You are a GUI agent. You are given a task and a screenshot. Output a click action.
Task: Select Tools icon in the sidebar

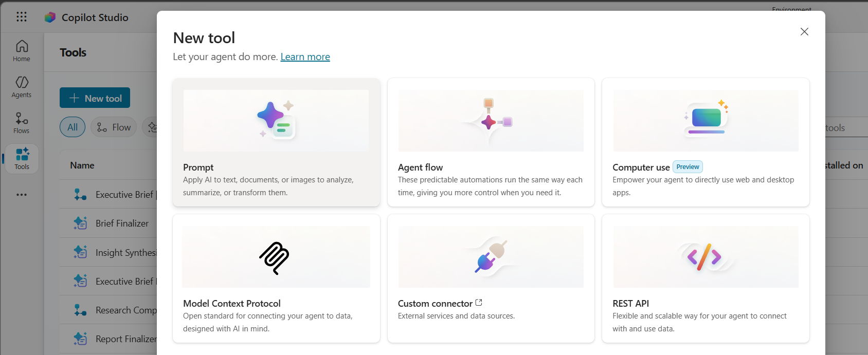coord(22,159)
